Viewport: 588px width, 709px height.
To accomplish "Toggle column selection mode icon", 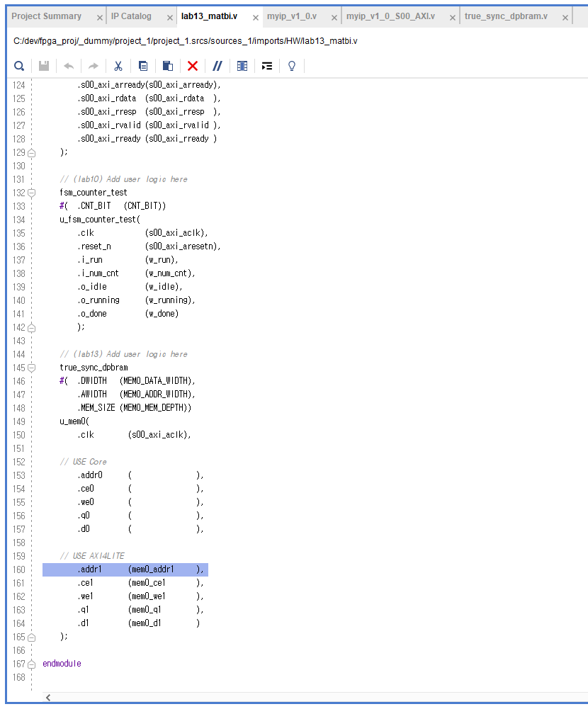I will click(242, 66).
